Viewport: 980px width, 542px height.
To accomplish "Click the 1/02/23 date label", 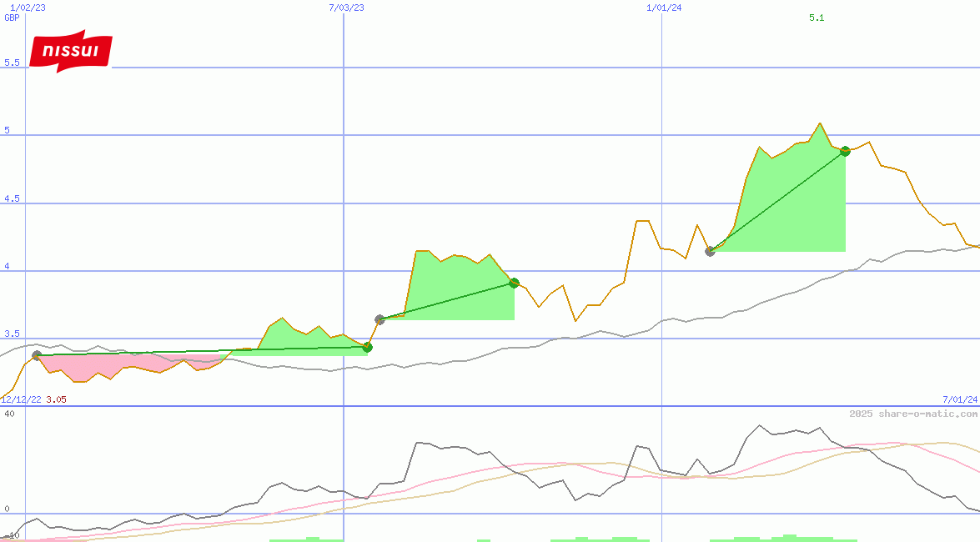I will (x=28, y=8).
